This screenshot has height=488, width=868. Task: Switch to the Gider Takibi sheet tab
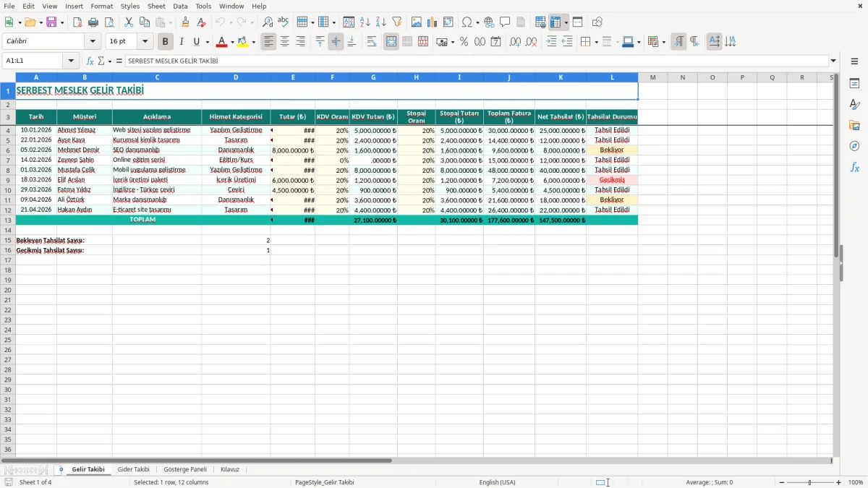pyautogui.click(x=133, y=469)
